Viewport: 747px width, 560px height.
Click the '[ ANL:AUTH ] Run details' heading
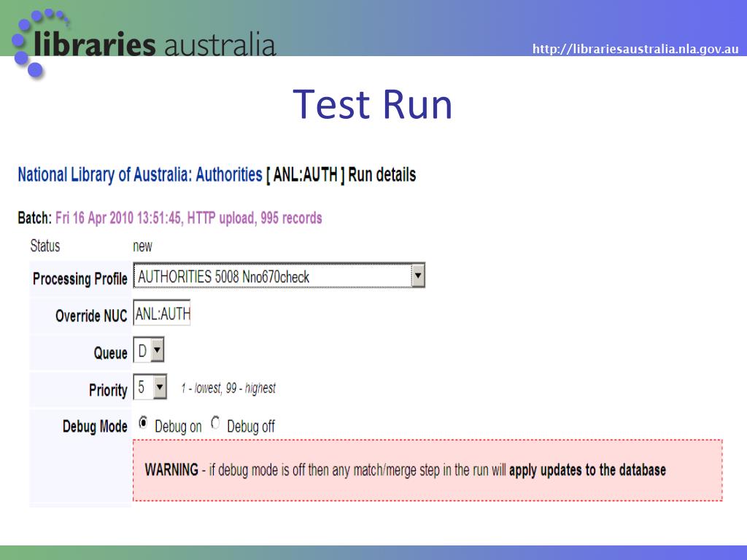pyautogui.click(x=341, y=175)
